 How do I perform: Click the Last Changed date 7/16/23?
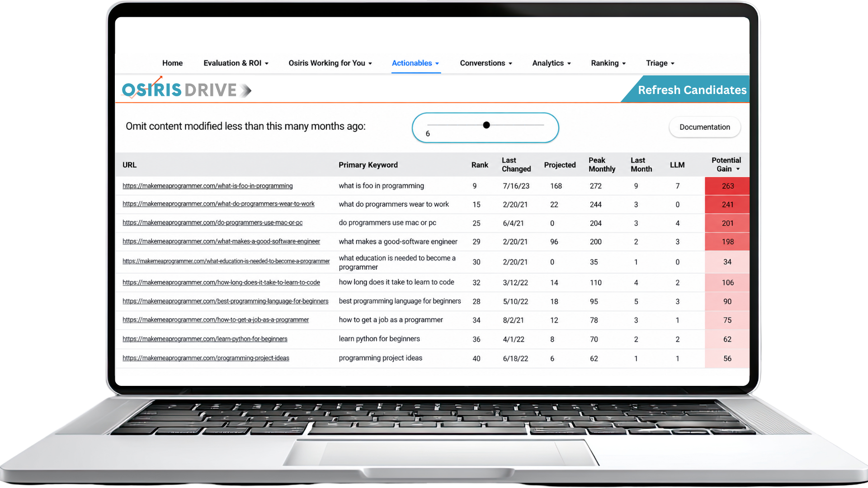516,186
